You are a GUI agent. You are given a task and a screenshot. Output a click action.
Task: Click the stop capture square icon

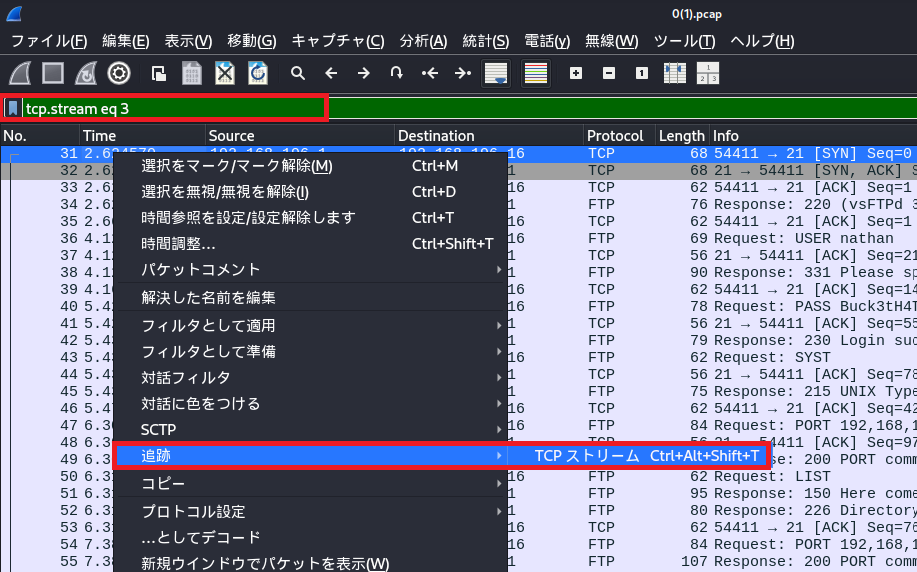[53, 73]
